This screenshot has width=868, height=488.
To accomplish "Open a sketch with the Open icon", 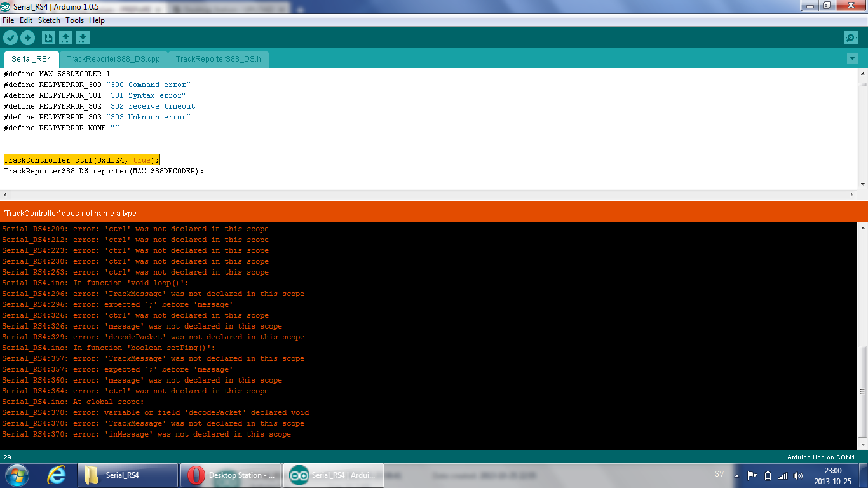I will click(x=65, y=38).
